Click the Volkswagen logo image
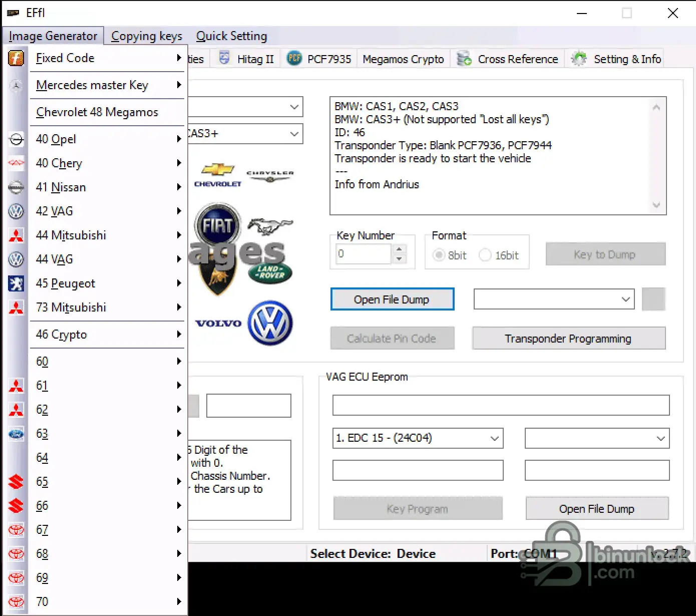 [x=270, y=323]
